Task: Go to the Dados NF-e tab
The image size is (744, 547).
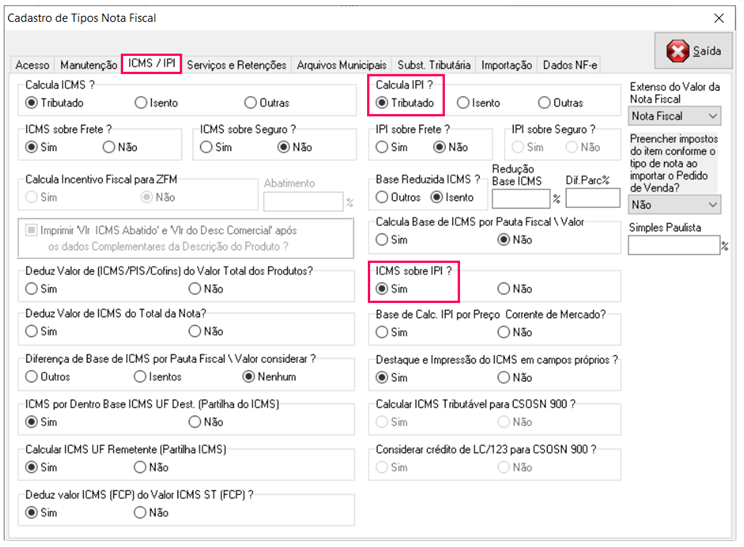Action: pos(570,65)
